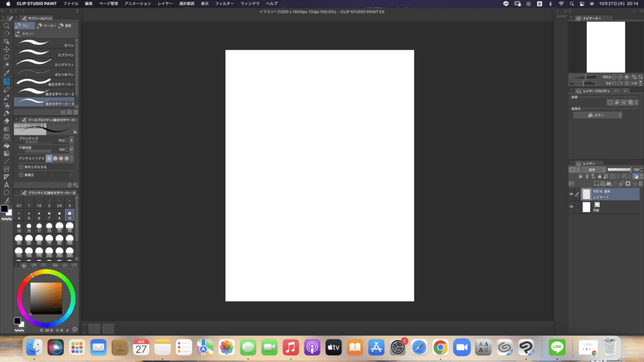Open the tool property wrench settings icon
The width and height of the screenshot is (644, 362).
76,185
